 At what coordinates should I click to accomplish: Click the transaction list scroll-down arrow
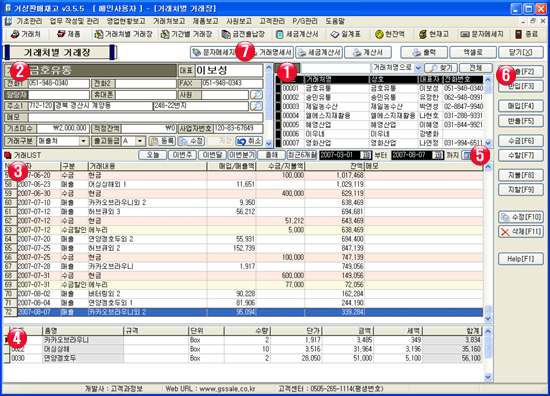click(488, 319)
